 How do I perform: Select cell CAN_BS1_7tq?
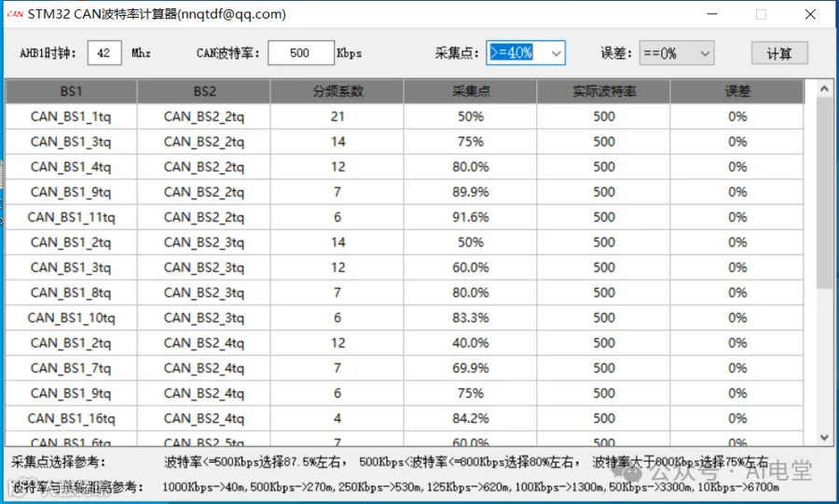pyautogui.click(x=71, y=368)
